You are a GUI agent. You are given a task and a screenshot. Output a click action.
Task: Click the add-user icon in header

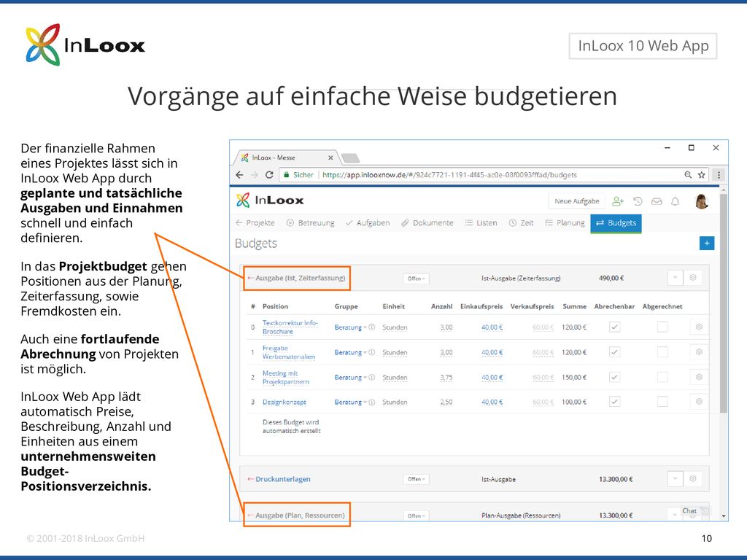[618, 201]
